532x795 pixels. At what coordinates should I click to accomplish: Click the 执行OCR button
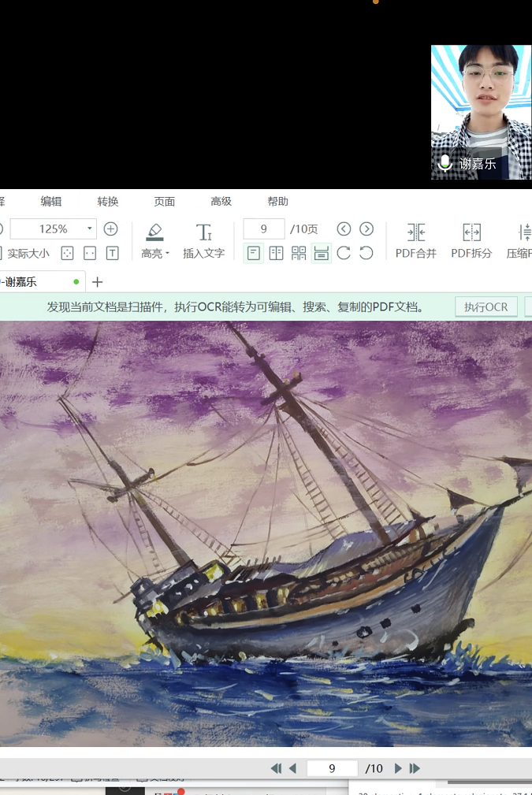[485, 306]
